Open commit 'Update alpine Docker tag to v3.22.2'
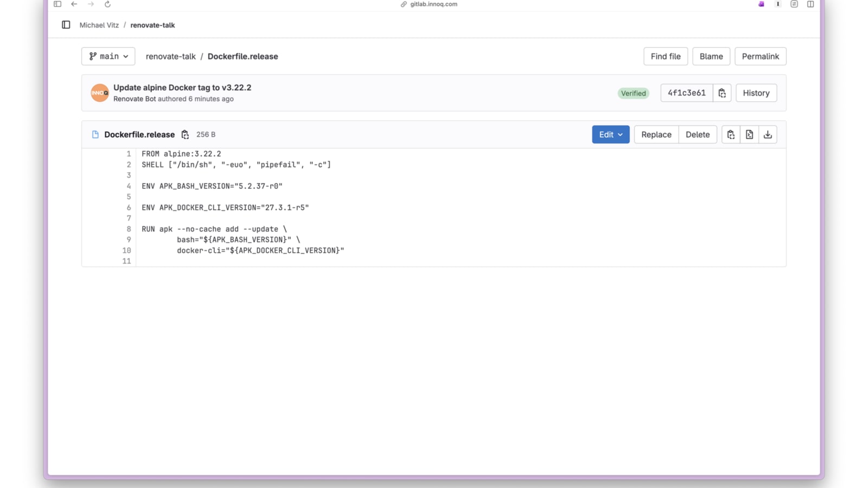Image resolution: width=868 pixels, height=488 pixels. click(182, 87)
